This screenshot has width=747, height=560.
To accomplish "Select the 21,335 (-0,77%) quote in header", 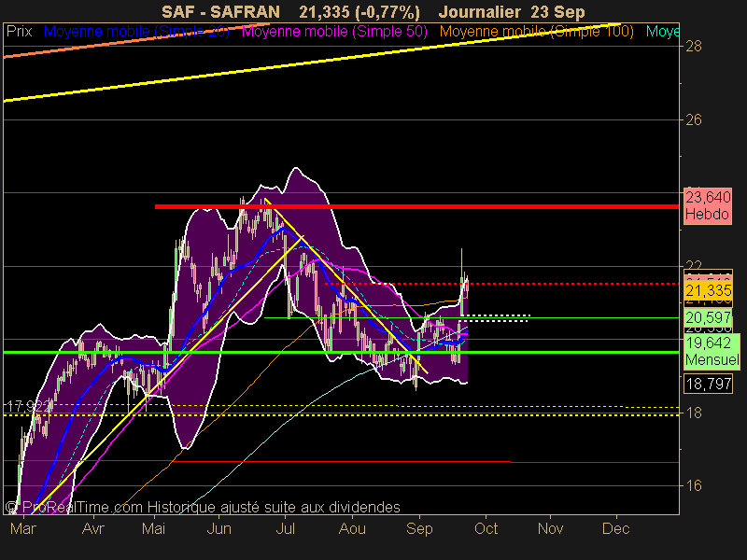I will point(359,12).
